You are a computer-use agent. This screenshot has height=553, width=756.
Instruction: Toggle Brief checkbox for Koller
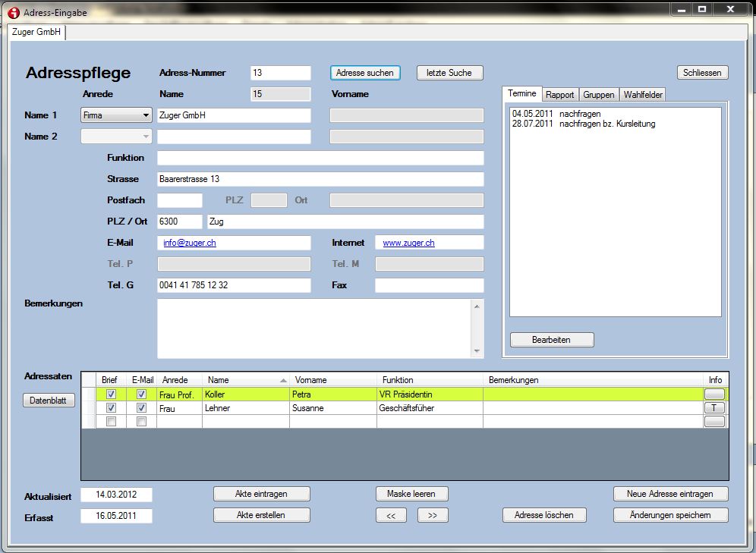(112, 394)
